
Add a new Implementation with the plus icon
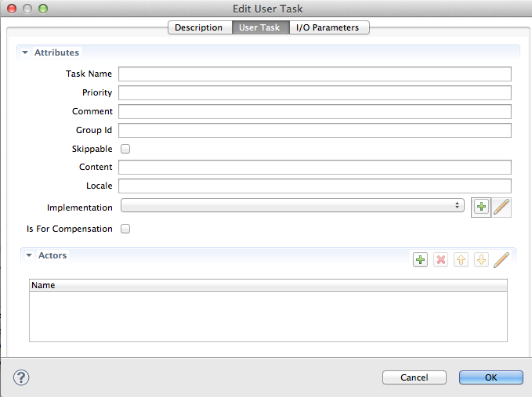(x=481, y=207)
